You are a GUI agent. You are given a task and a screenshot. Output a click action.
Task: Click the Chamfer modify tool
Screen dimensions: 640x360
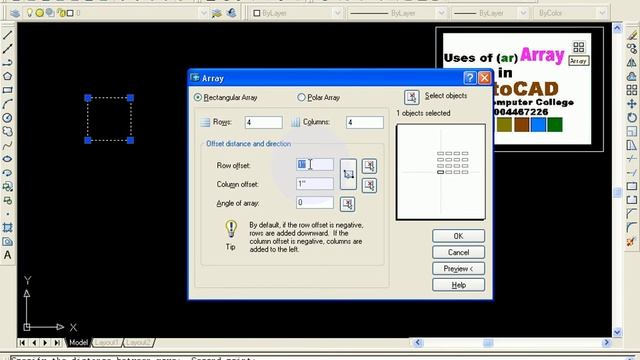click(632, 214)
